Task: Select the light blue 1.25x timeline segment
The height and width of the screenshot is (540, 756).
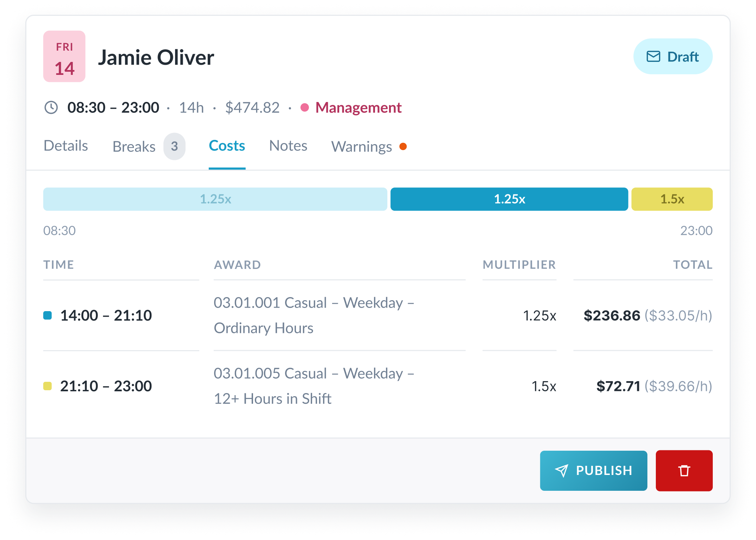Action: (215, 199)
